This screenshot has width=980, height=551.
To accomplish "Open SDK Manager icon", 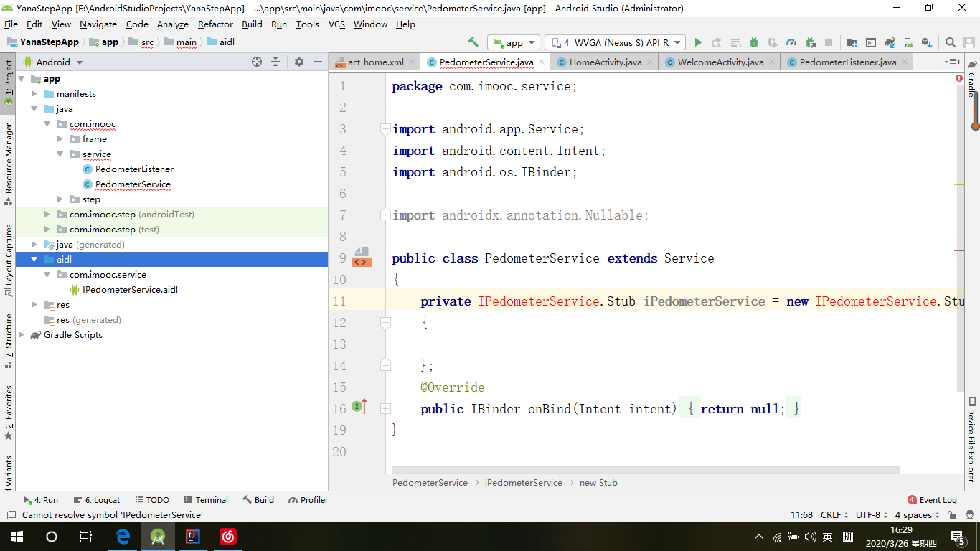I will [927, 42].
